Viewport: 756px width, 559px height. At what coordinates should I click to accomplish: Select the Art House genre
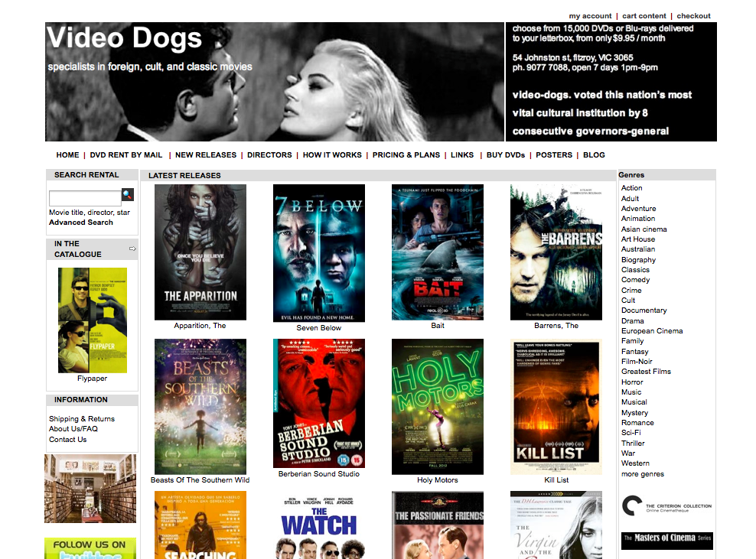coord(638,239)
